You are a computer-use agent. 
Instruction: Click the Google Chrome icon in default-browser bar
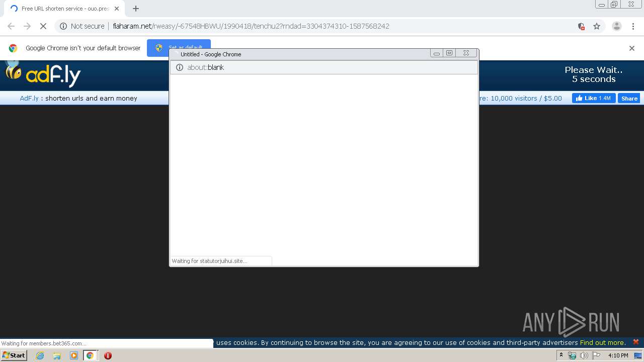(x=13, y=48)
